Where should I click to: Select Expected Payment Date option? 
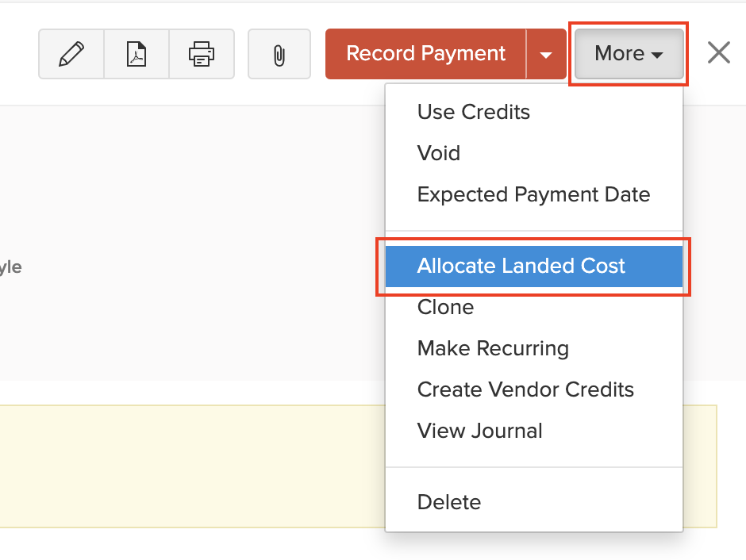(533, 194)
